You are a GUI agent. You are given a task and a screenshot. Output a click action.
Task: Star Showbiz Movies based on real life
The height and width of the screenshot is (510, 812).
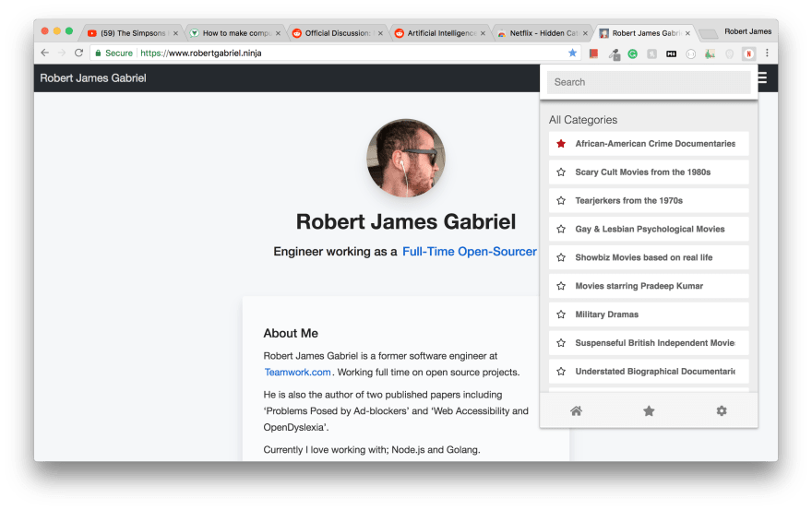(561, 258)
